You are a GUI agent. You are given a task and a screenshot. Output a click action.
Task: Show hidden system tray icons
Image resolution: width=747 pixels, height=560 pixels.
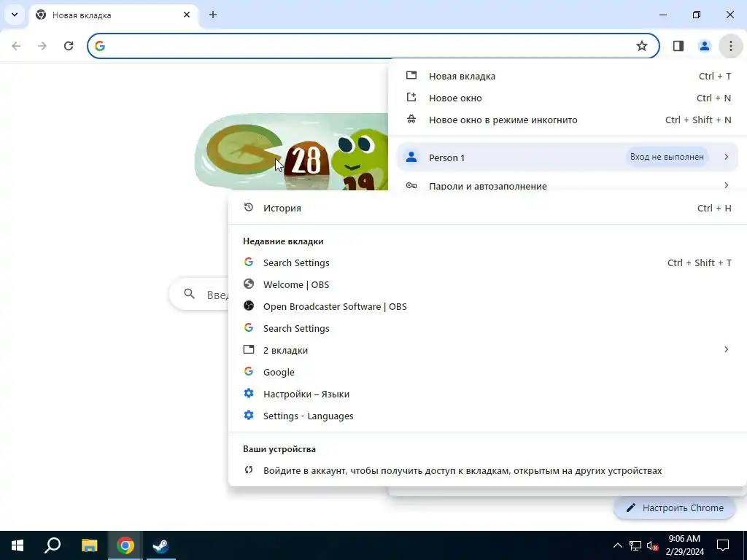[617, 545]
